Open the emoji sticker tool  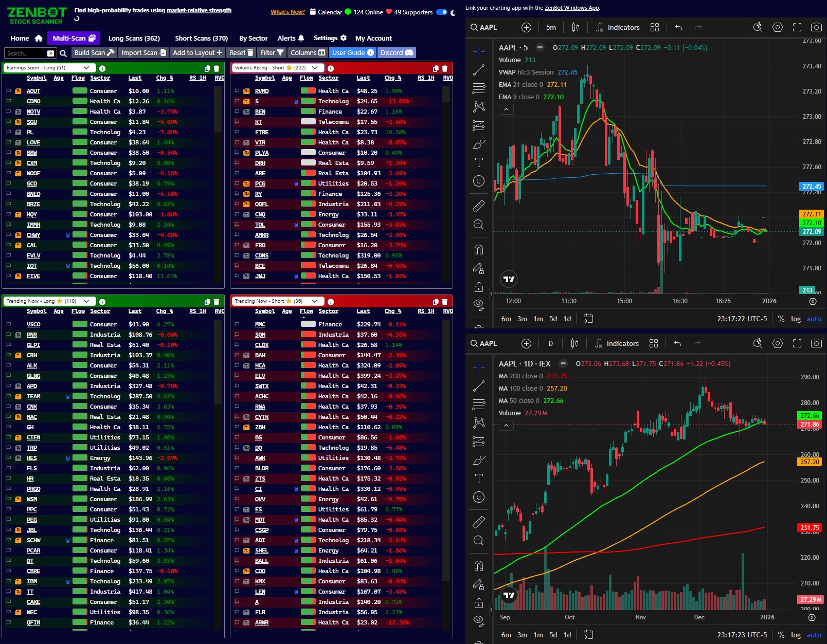click(x=479, y=180)
